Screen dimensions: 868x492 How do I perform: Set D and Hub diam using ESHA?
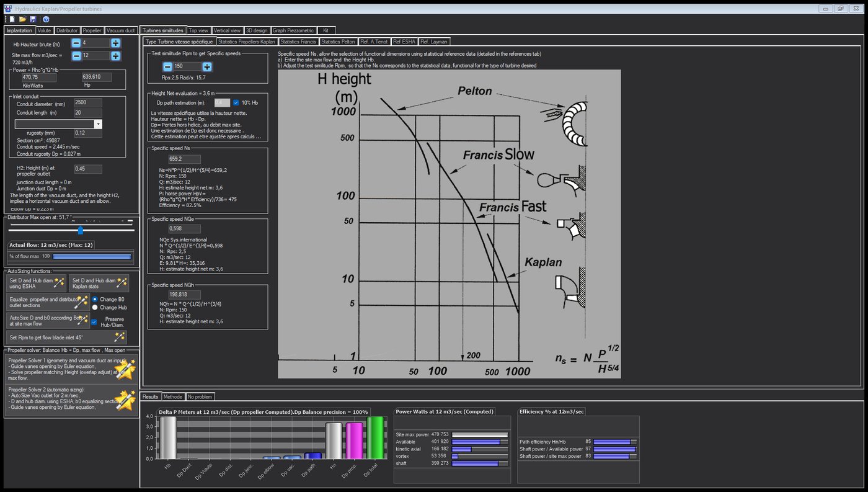pos(37,284)
